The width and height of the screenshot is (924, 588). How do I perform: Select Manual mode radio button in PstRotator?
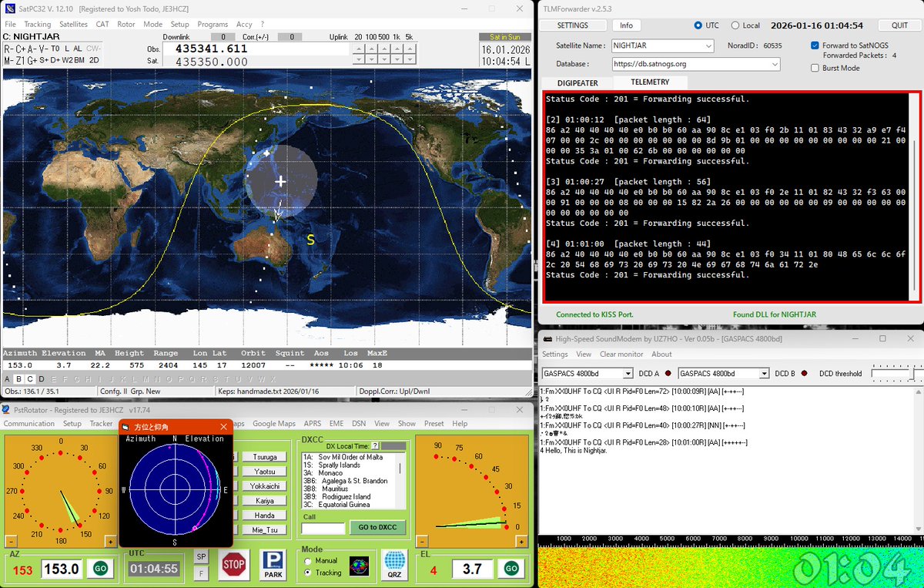click(x=308, y=561)
